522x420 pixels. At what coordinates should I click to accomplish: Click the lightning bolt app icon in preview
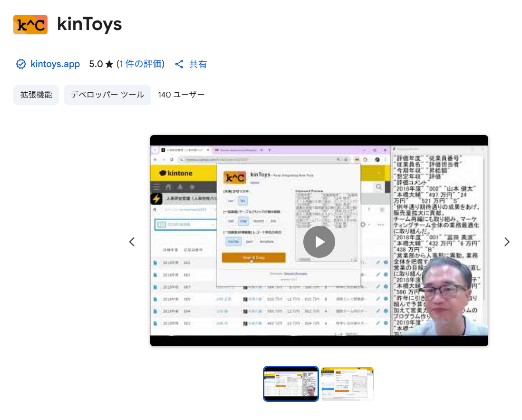[x=156, y=199]
